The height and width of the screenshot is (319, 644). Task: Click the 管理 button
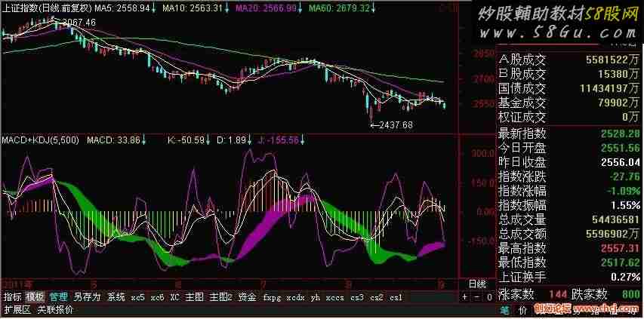click(x=58, y=297)
